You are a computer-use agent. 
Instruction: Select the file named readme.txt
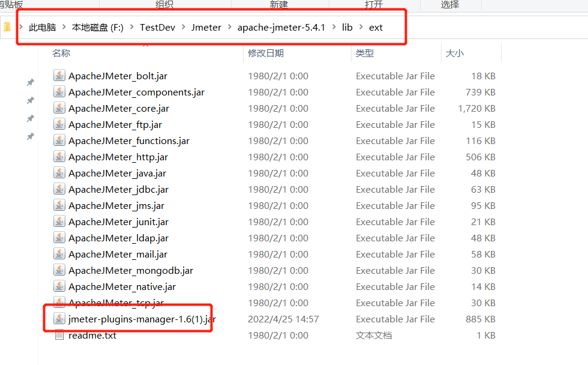click(x=92, y=336)
